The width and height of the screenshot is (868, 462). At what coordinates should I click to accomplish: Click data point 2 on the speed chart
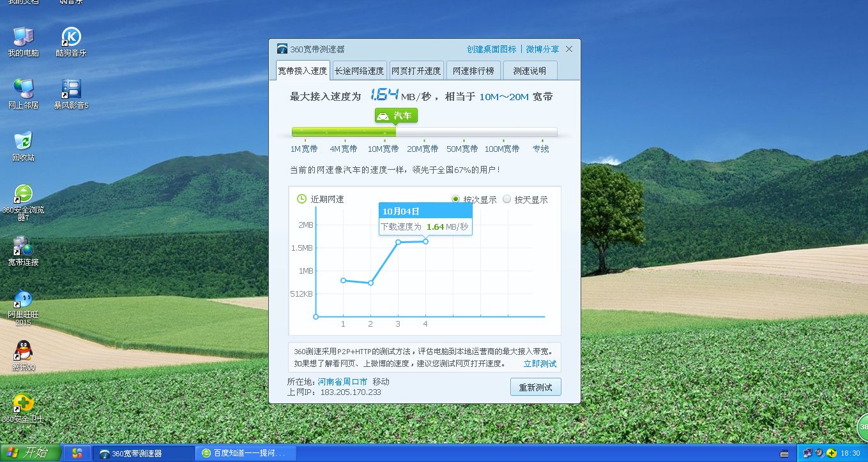click(x=370, y=283)
